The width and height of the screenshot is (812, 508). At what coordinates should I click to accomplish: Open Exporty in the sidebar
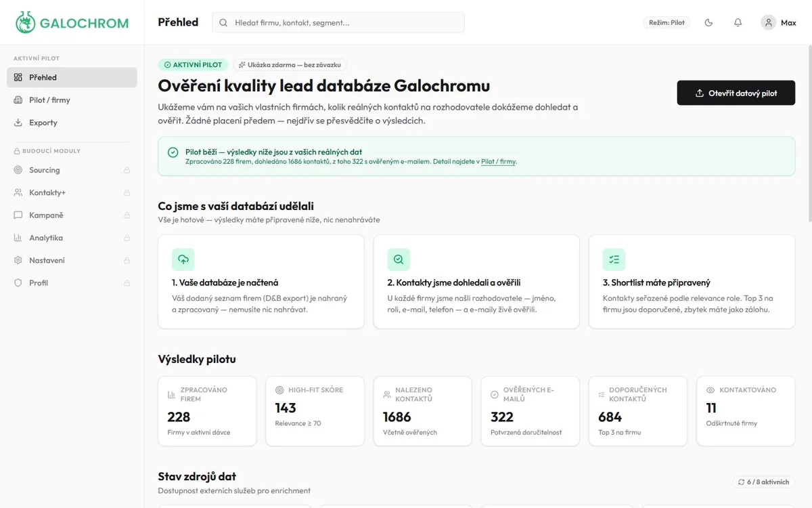pos(72,123)
